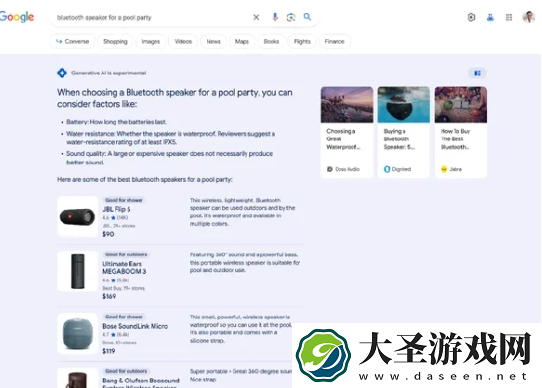Image resolution: width=542 pixels, height=388 pixels.
Task: Click the Dignited source icon
Action: pyautogui.click(x=387, y=169)
